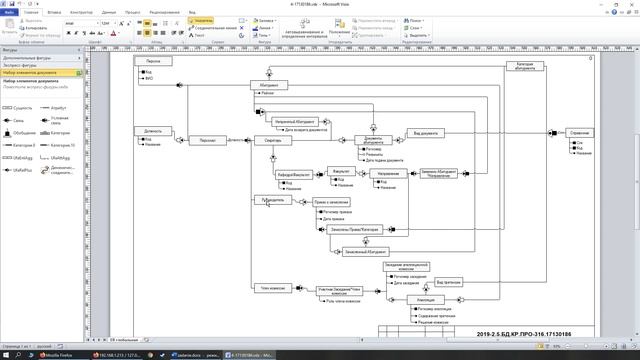Screen dimensions: 640x360
Task: Collapse the Фигуры panel arrow
Action: (79, 50)
